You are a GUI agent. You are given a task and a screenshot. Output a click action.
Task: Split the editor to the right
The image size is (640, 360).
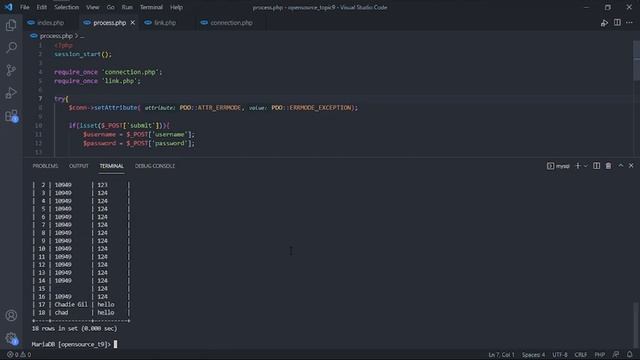[x=617, y=22]
